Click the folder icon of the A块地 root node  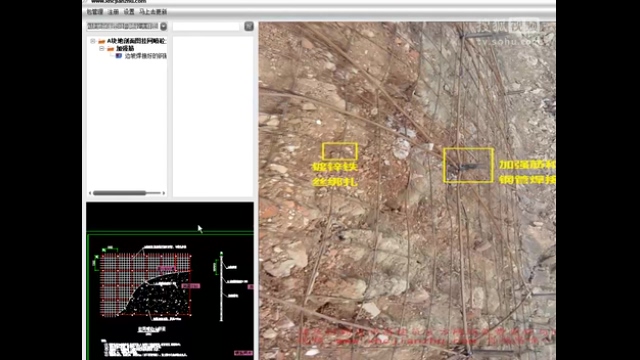tap(102, 41)
